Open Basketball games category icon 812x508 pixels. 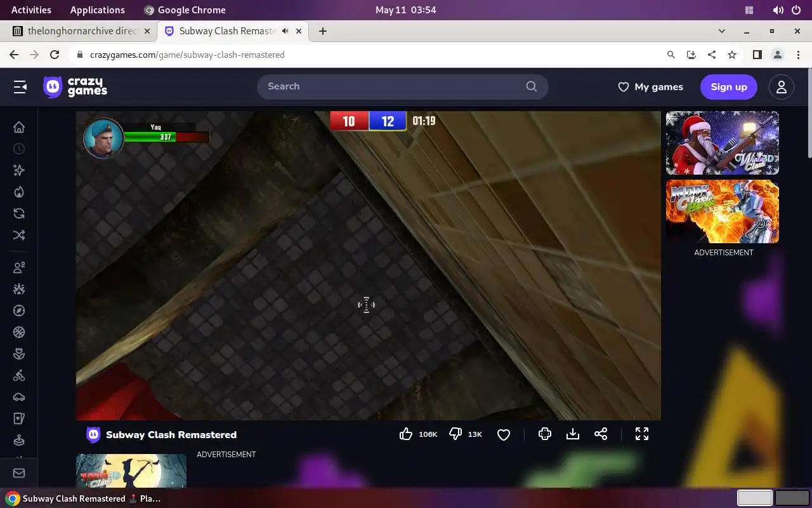click(x=19, y=332)
